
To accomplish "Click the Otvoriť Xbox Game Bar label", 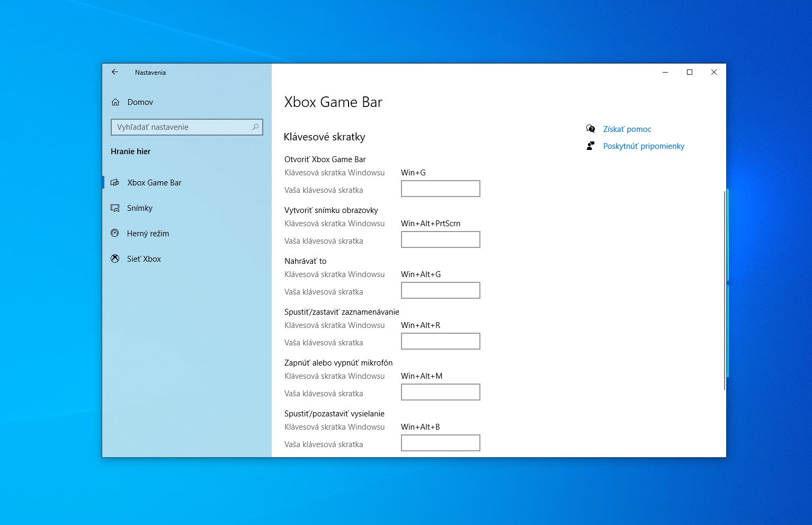I will click(x=325, y=159).
